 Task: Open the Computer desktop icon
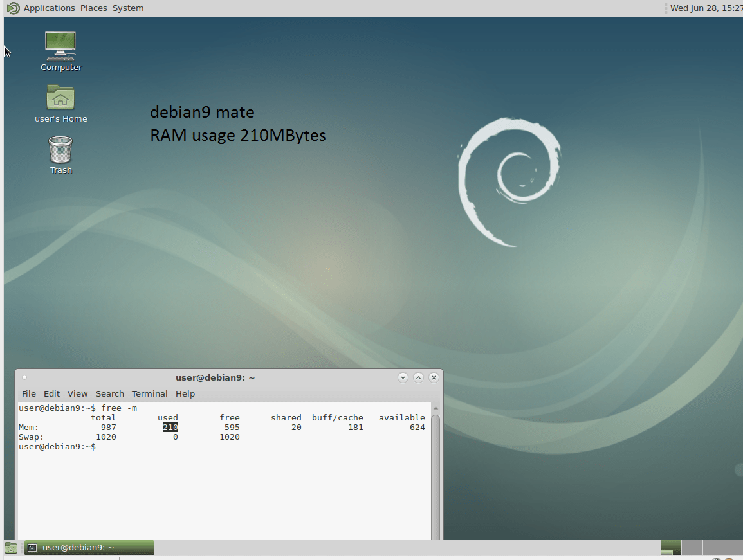click(x=60, y=51)
